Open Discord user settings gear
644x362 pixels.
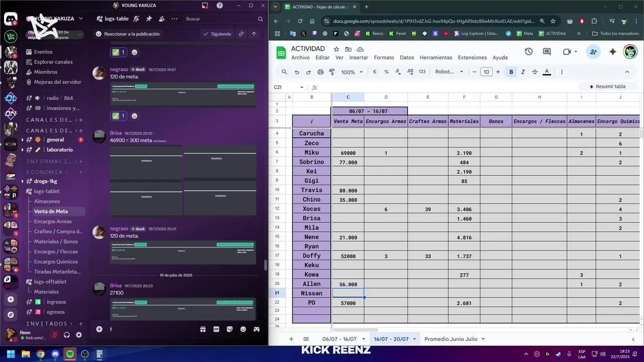[79, 335]
